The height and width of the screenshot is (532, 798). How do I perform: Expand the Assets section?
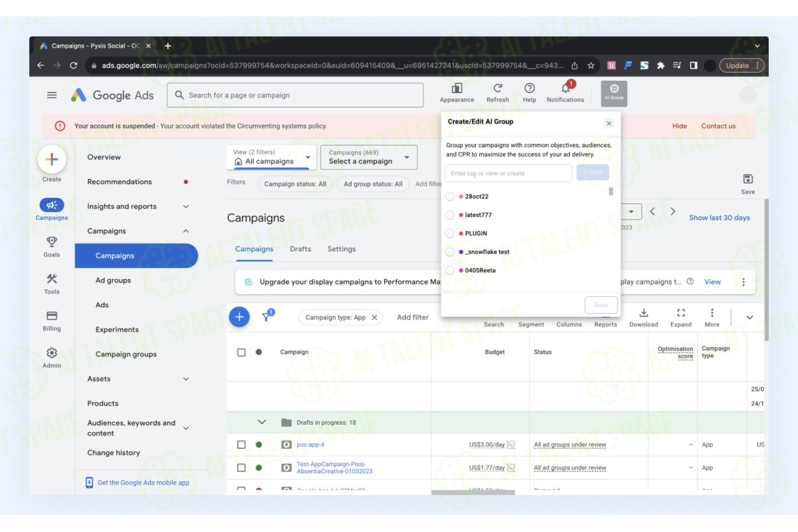tap(186, 379)
